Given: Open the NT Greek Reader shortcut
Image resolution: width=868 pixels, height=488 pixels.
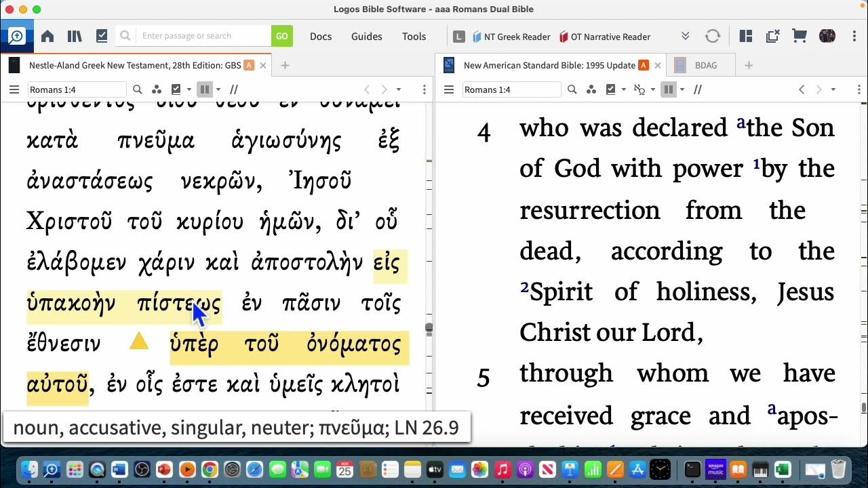Looking at the screenshot, I should (x=511, y=37).
